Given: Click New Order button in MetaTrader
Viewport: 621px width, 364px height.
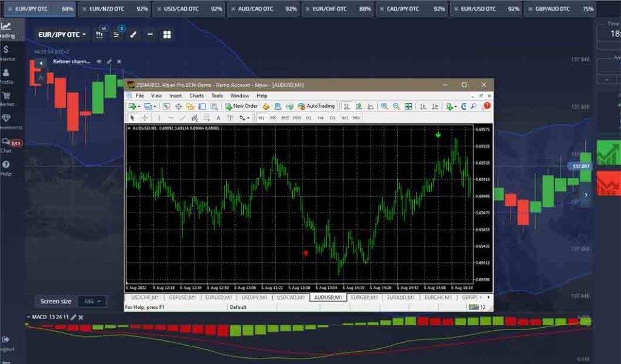Looking at the screenshot, I should [x=241, y=106].
